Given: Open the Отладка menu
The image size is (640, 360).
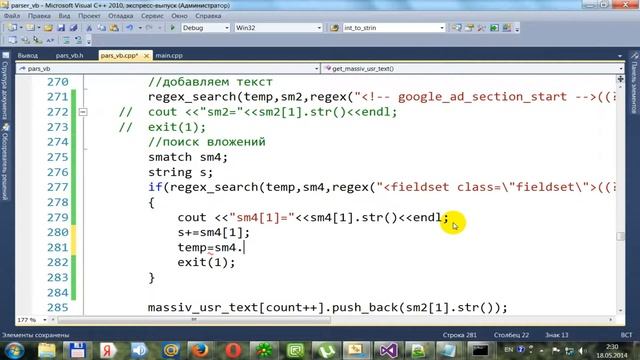Looking at the screenshot, I should (120, 16).
